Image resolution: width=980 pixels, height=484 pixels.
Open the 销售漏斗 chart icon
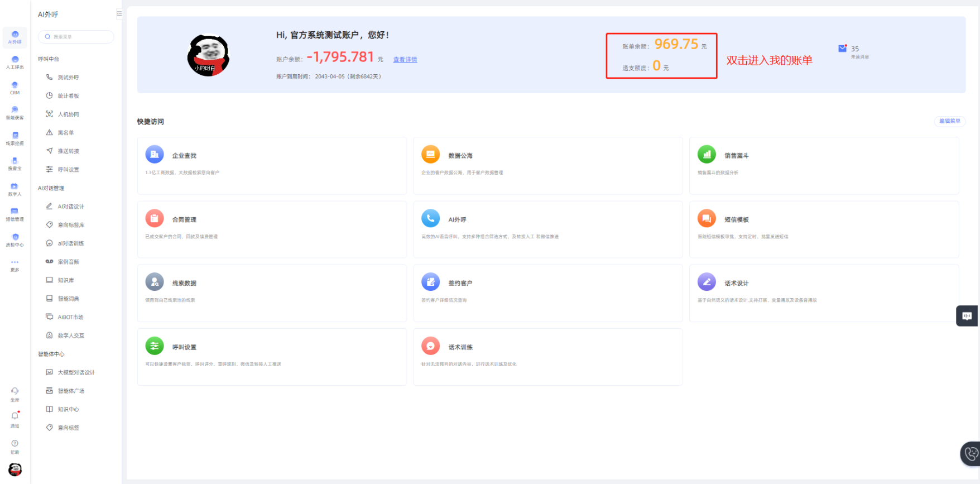pos(707,155)
